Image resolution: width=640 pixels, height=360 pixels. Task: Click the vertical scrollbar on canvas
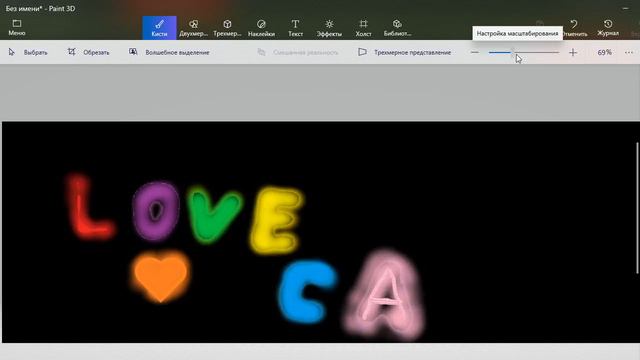click(637, 208)
